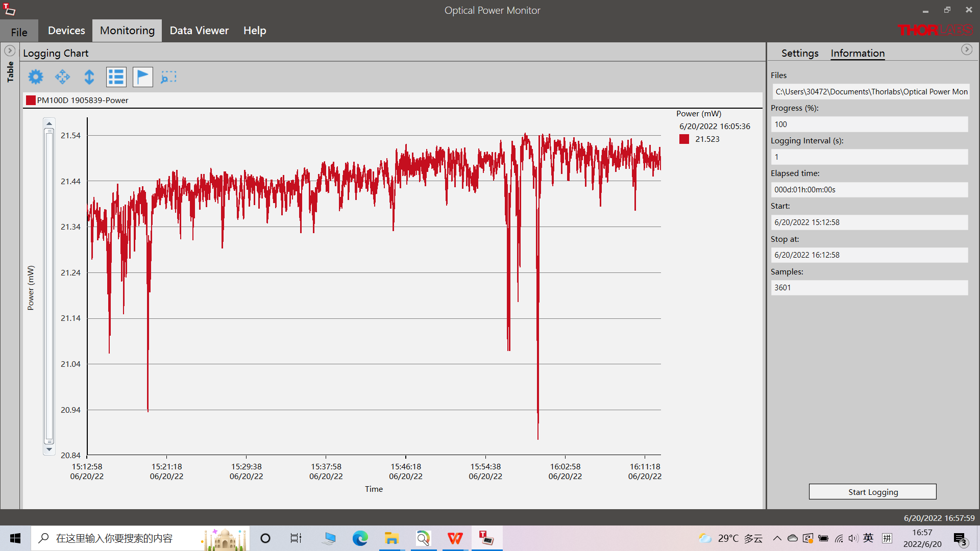Open the Data Viewer menu
This screenshot has height=551, width=980.
[x=199, y=31]
